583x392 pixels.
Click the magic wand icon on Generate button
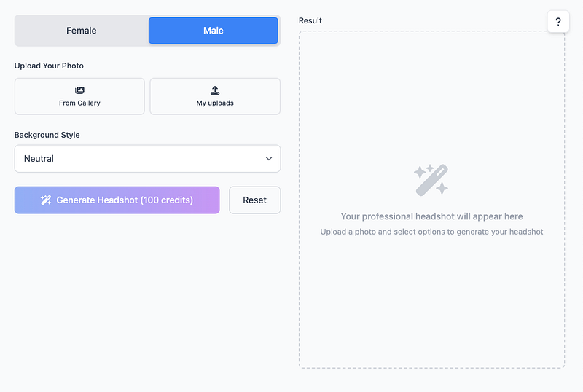[x=46, y=200]
